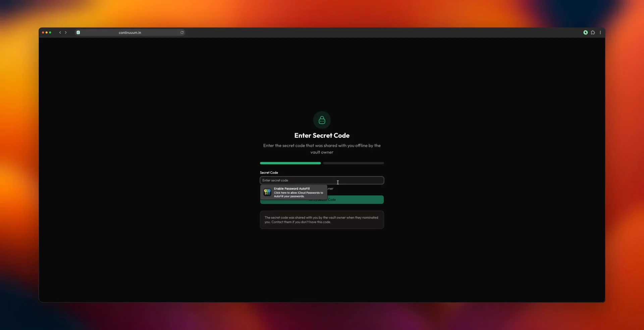Click the vault owner info message box

[x=322, y=220]
